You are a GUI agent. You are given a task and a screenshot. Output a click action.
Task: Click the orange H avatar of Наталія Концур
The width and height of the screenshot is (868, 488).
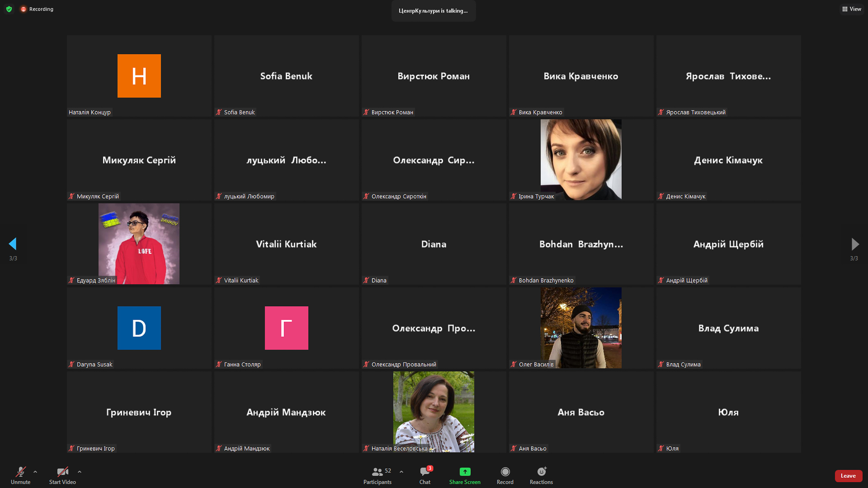click(x=139, y=76)
